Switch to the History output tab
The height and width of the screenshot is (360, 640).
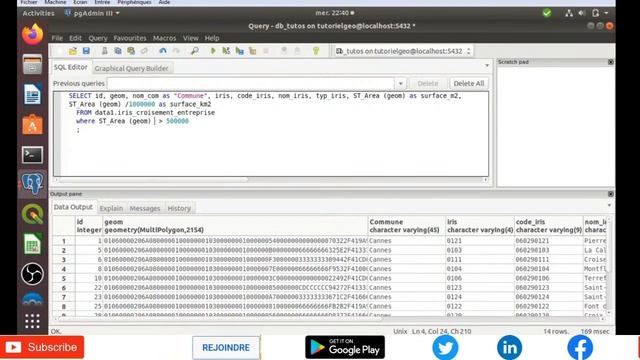click(x=179, y=208)
